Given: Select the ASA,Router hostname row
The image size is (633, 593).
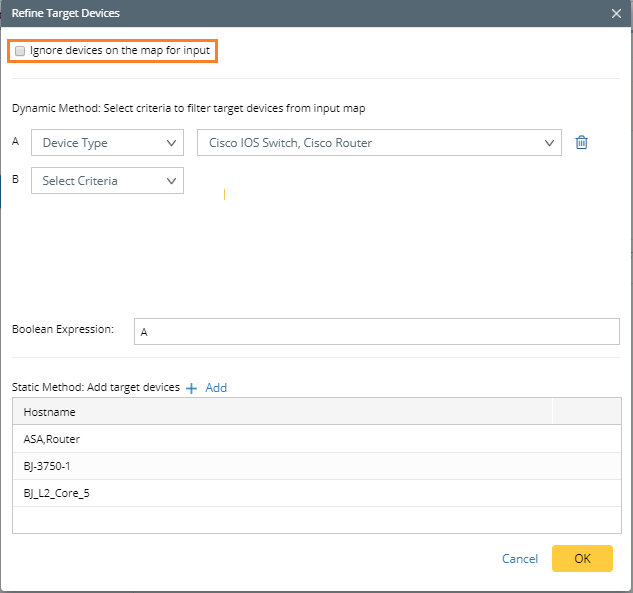Looking at the screenshot, I should pyautogui.click(x=316, y=439).
